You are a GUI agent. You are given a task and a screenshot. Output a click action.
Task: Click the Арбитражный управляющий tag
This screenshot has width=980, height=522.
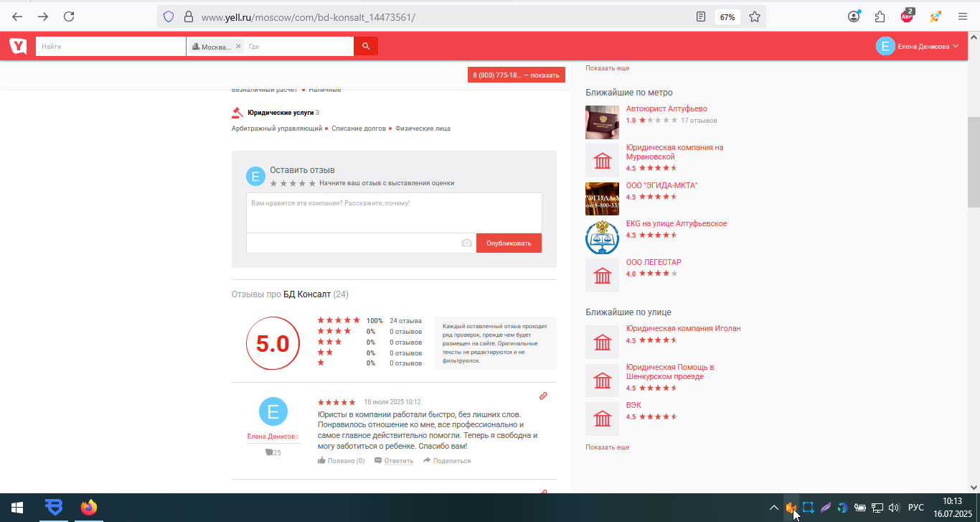(277, 129)
